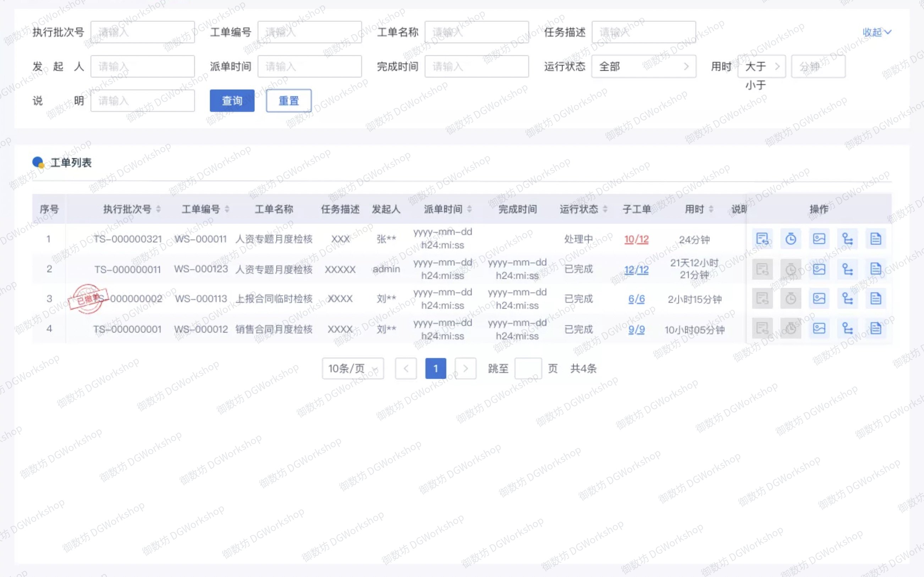Sort by 运行状态 column

click(605, 209)
